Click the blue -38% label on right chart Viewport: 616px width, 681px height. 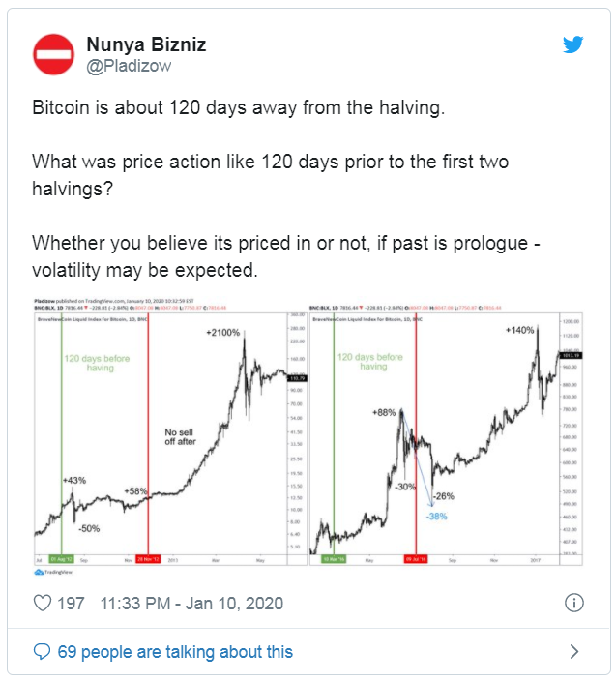(x=436, y=517)
